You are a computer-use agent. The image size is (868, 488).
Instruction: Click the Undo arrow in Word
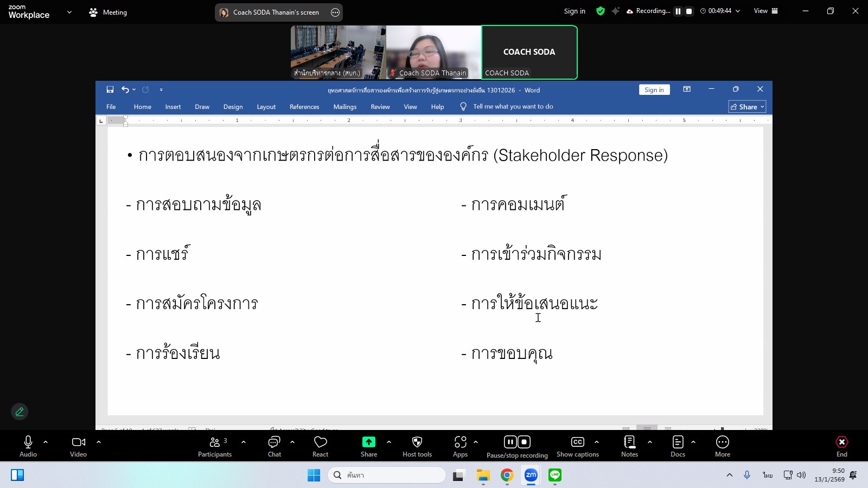125,89
